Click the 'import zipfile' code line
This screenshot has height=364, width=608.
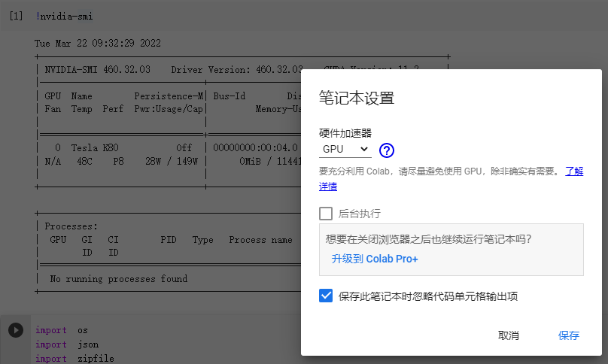point(74,358)
